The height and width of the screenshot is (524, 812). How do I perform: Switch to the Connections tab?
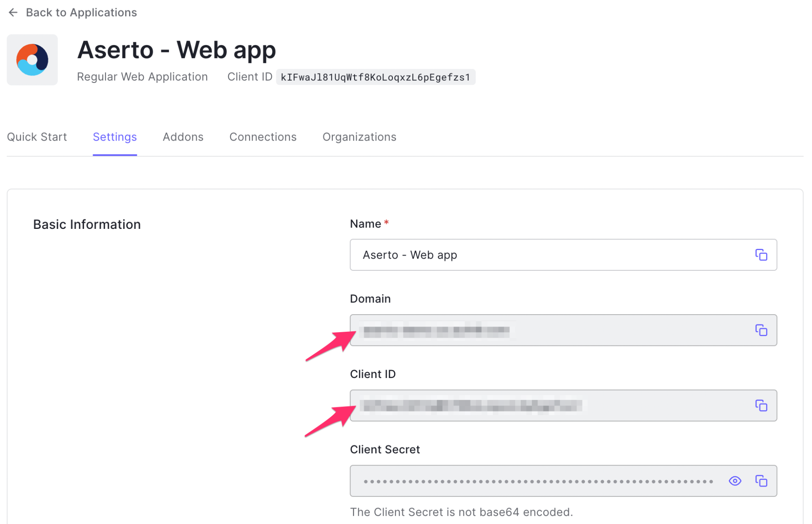click(263, 137)
